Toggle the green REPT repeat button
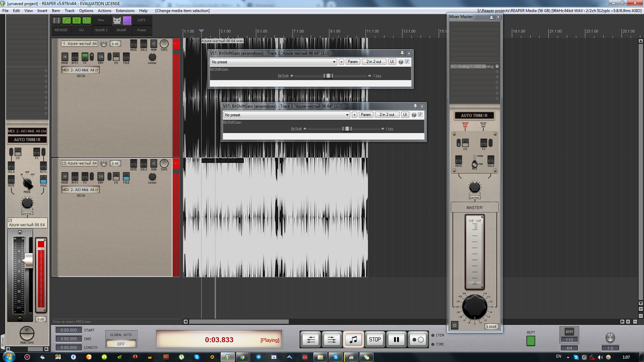 [x=531, y=341]
